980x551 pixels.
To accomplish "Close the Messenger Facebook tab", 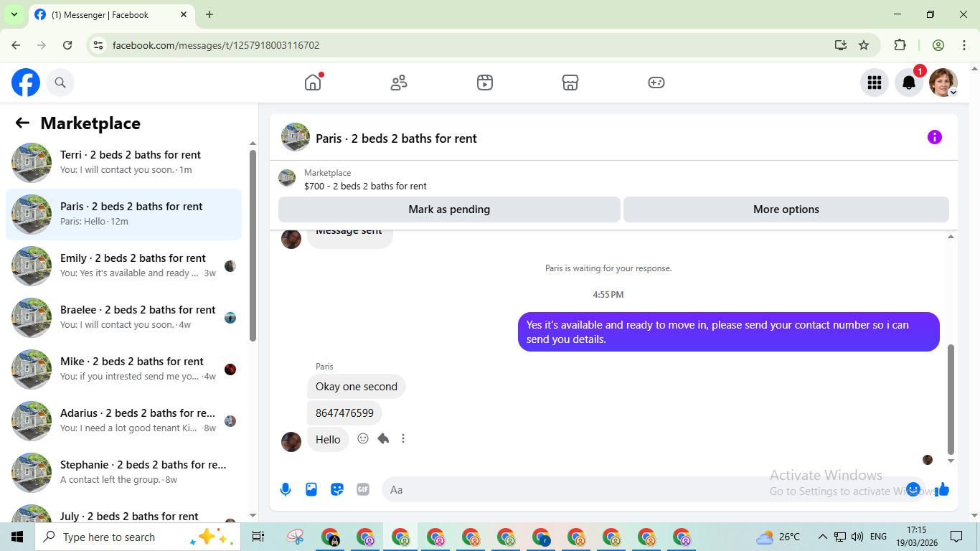I will point(184,14).
